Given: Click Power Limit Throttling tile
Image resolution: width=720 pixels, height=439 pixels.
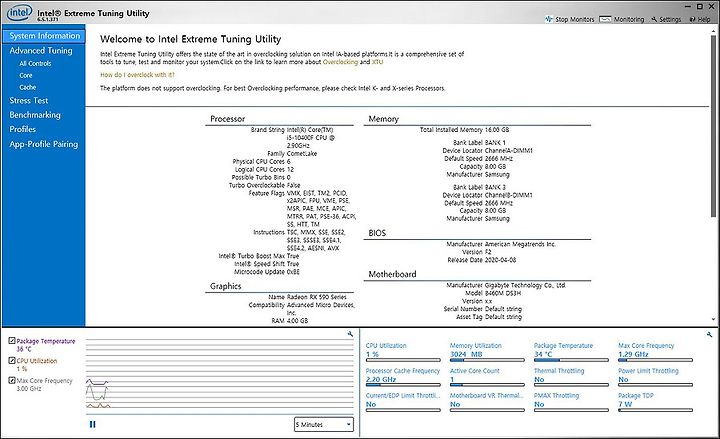Looking at the screenshot, I should [x=655, y=377].
